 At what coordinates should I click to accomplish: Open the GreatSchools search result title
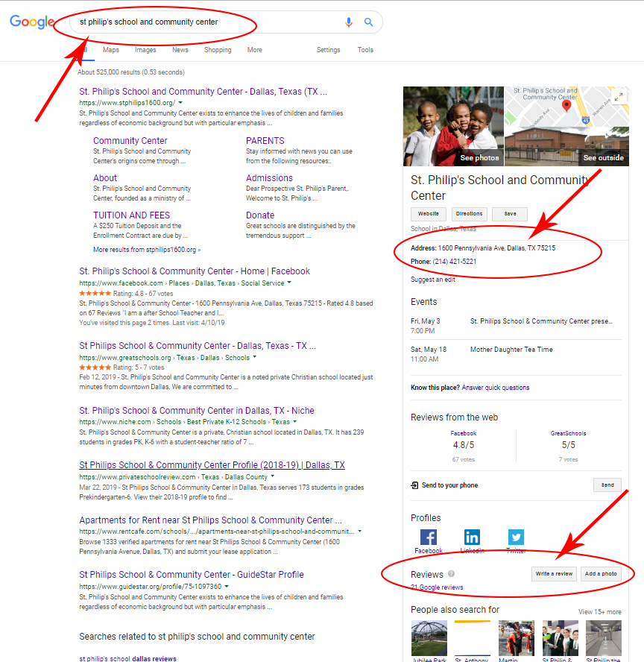198,346
